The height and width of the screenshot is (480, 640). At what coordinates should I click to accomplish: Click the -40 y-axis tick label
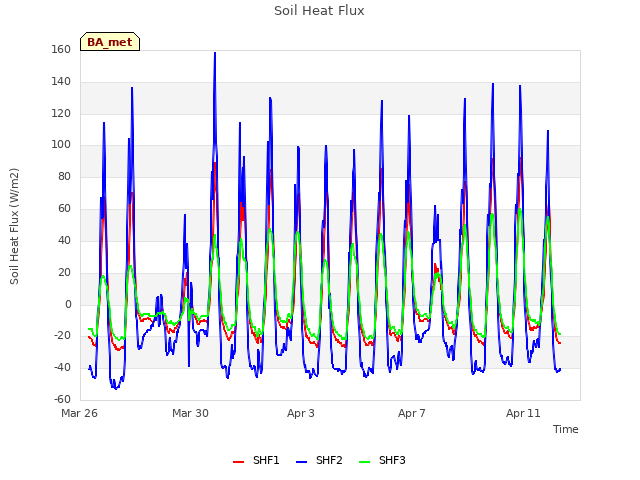pos(62,367)
